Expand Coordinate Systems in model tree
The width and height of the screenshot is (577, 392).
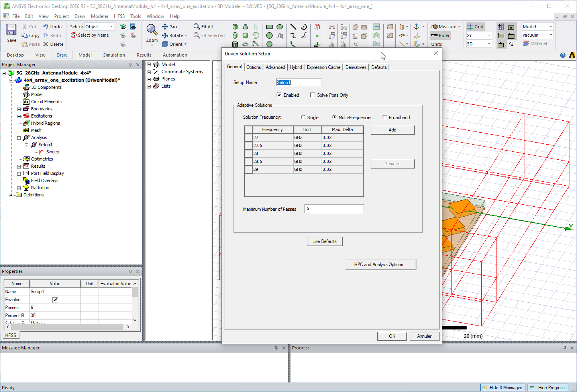(x=149, y=72)
